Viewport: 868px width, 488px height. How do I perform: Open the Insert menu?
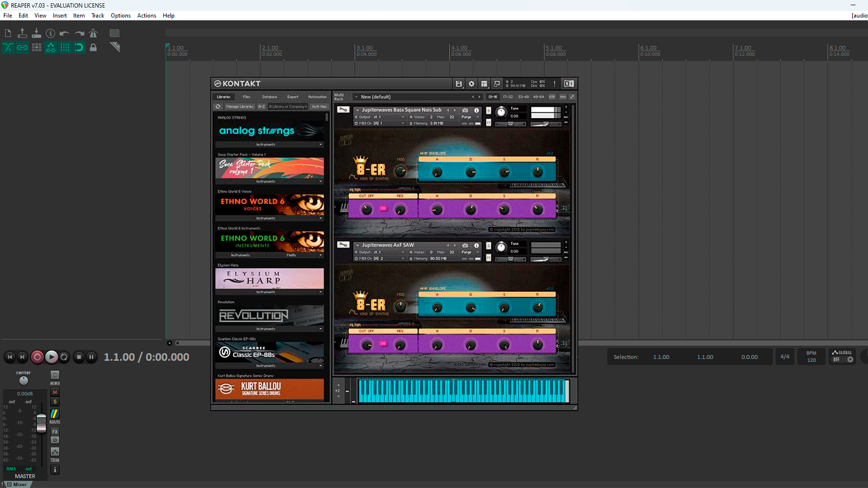point(60,15)
